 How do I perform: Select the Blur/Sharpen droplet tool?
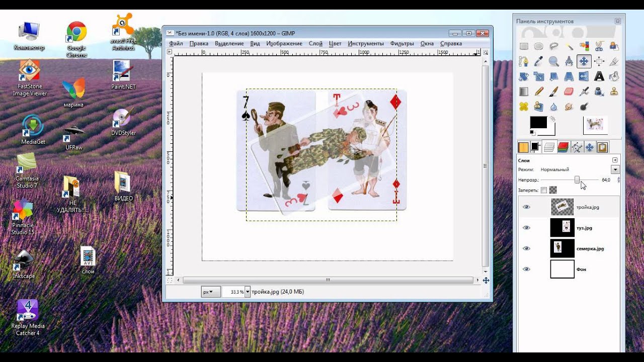click(x=554, y=107)
